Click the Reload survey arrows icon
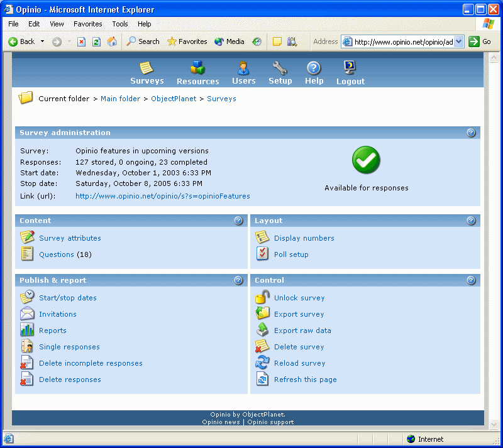The height and width of the screenshot is (448, 503). click(x=262, y=363)
